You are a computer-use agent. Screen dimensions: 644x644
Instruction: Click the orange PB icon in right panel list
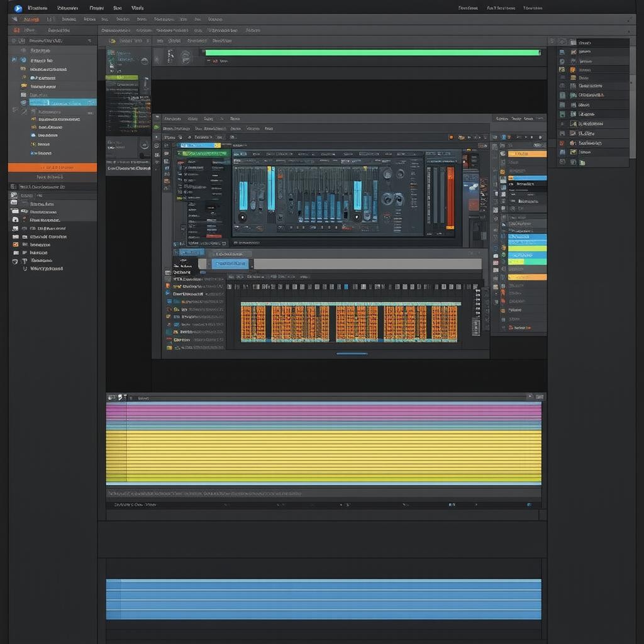pyautogui.click(x=562, y=69)
